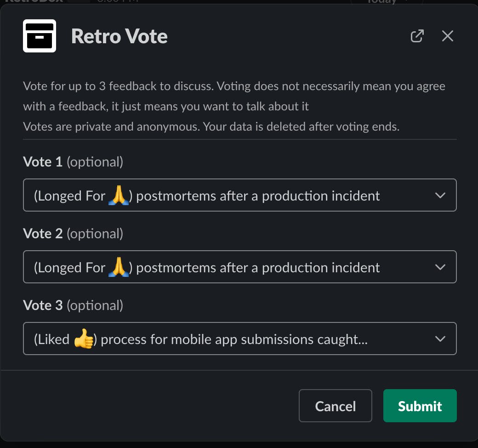Screen dimensions: 478x448
Task: Submit the retro votes
Action: tap(420, 406)
